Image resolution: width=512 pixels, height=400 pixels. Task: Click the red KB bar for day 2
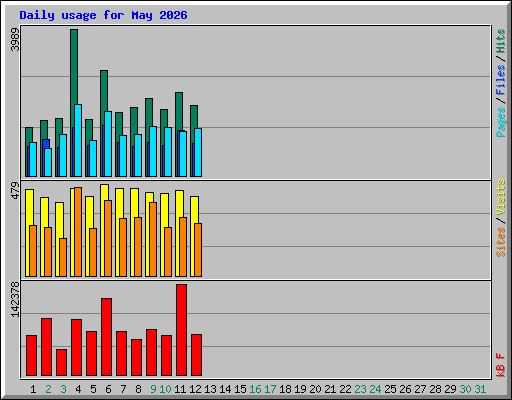[46, 347]
